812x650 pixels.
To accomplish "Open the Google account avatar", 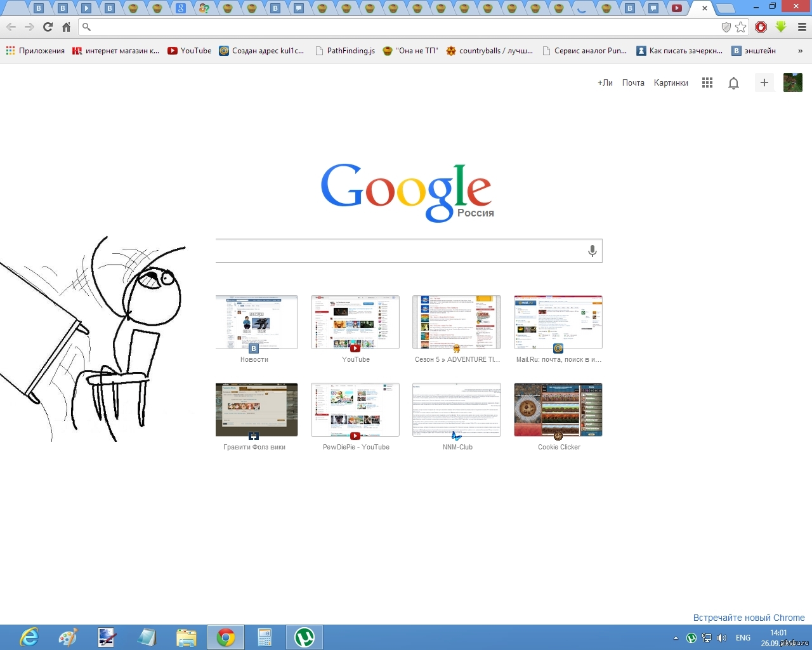I will (x=793, y=83).
